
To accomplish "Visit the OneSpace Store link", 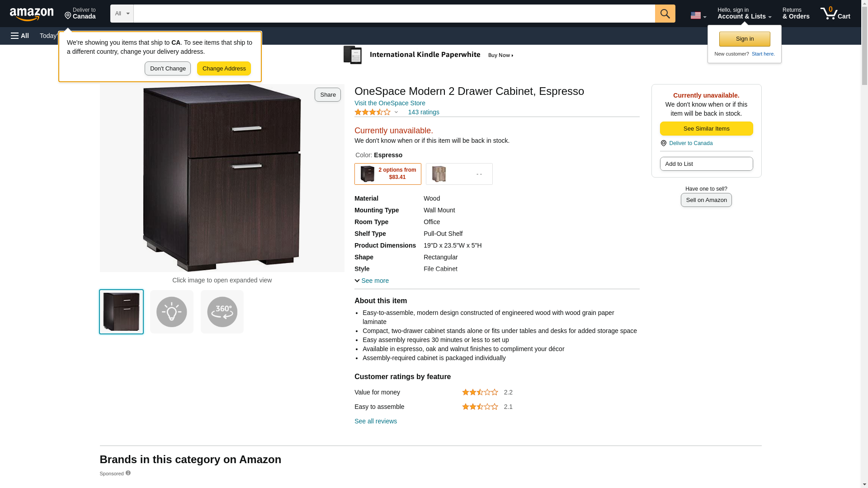I will coord(390,103).
